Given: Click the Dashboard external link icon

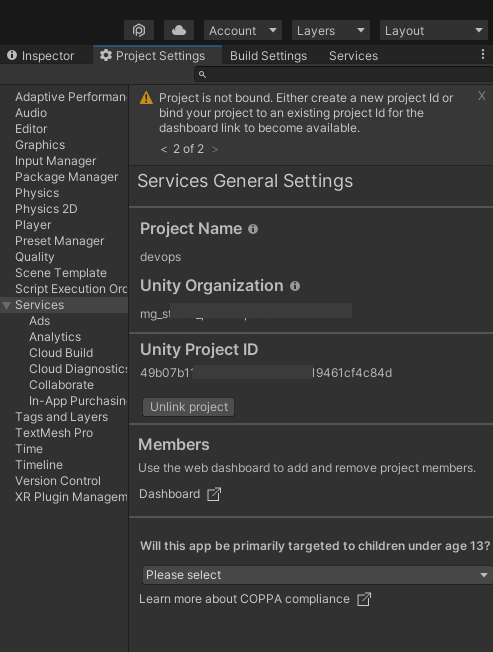Looking at the screenshot, I should point(214,494).
